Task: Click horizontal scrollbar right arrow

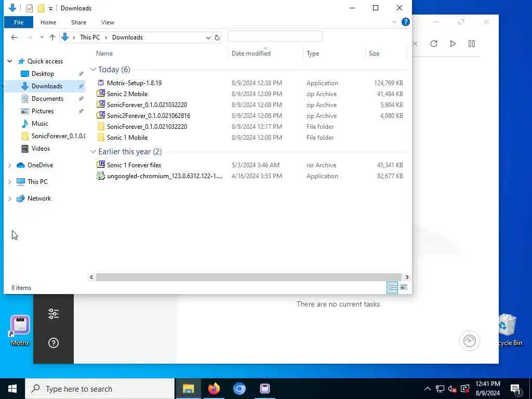Action: tap(406, 277)
